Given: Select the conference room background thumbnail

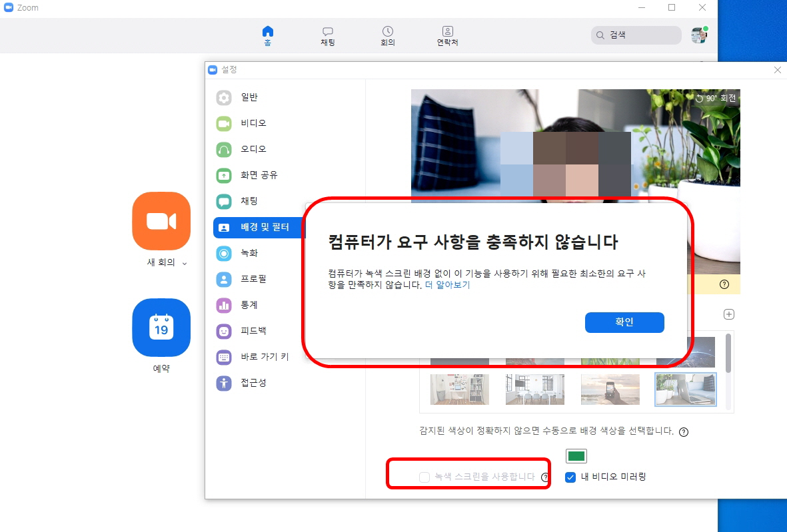Looking at the screenshot, I should coord(534,389).
